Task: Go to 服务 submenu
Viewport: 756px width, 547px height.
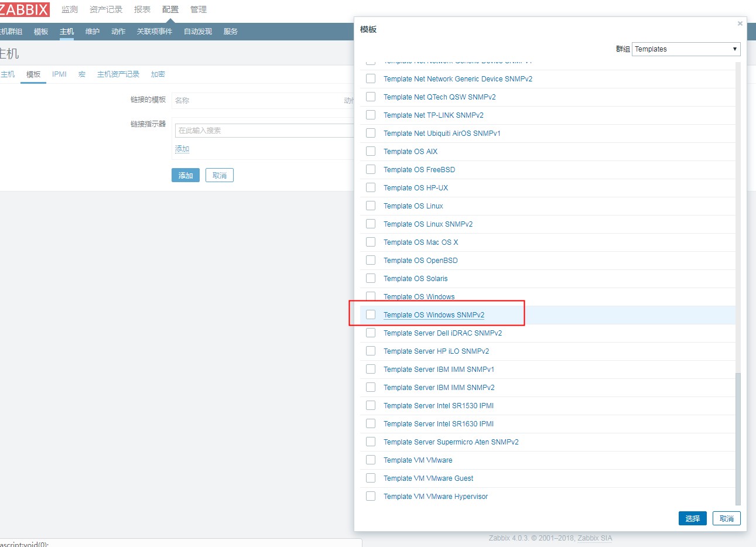Action: point(231,32)
